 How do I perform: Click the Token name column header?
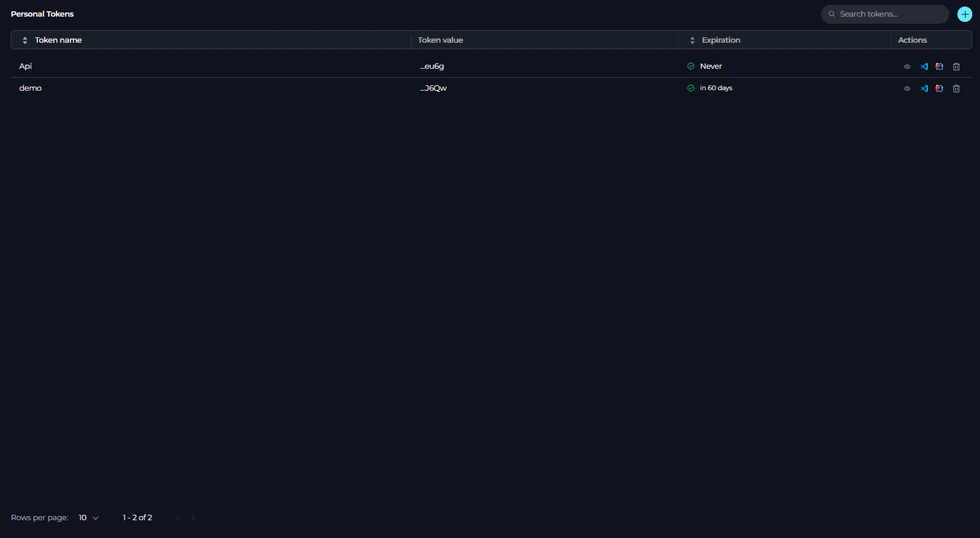pos(58,40)
